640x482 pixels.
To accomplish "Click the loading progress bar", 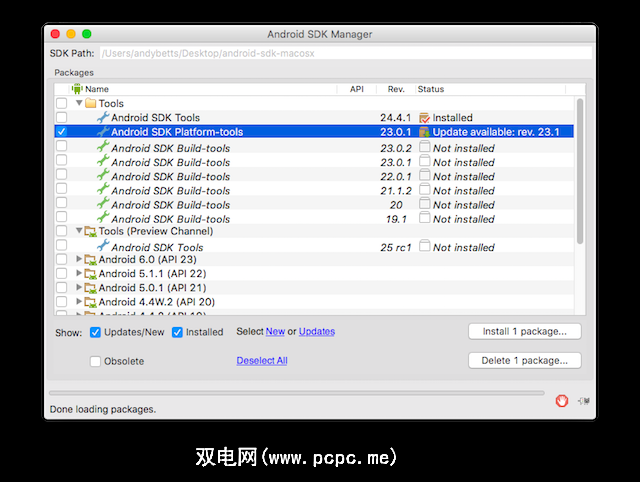I will click(x=296, y=393).
